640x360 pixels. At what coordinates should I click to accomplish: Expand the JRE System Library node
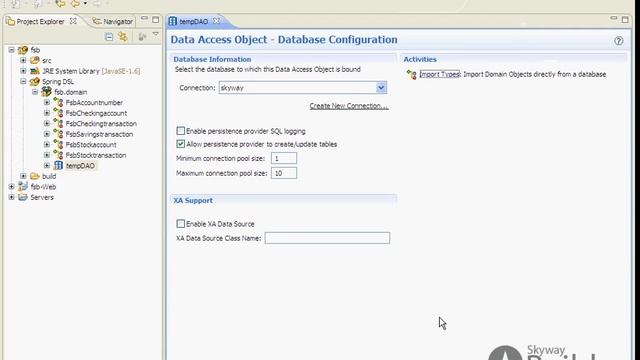tap(23, 71)
